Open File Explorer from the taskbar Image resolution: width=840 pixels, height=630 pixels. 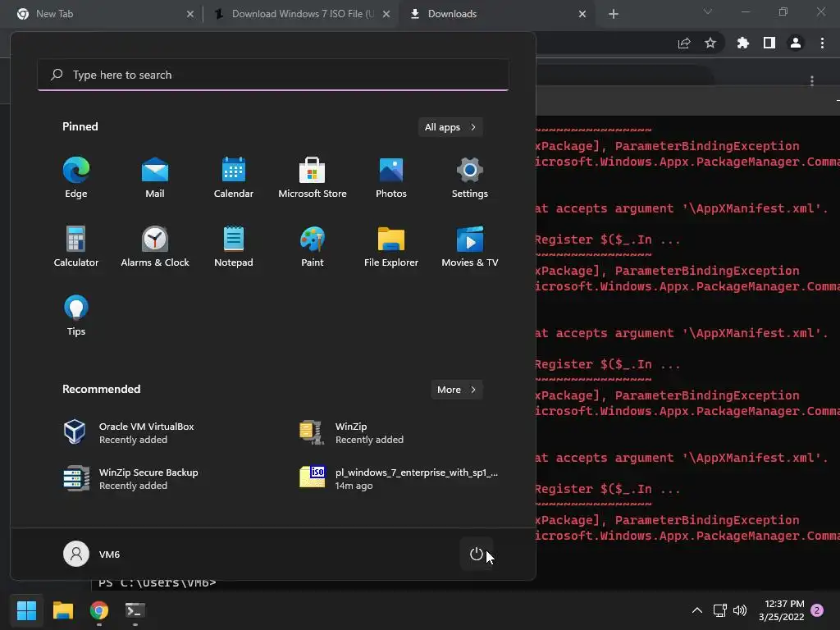point(62,610)
